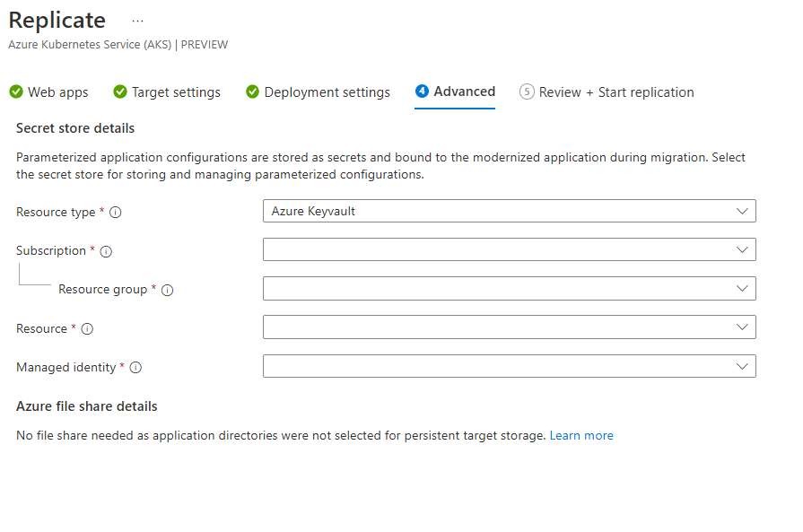Click the green check beside Deployment settings
Viewport: 803px width, 532px height.
click(252, 92)
